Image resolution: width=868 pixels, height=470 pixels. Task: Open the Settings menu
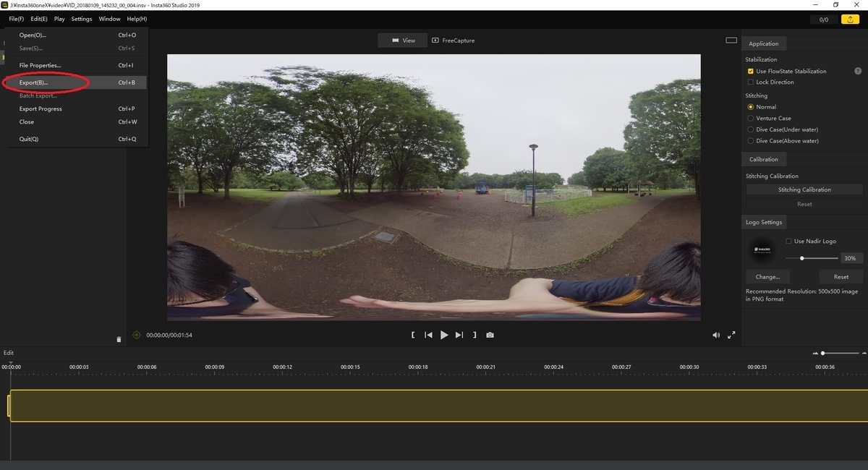[x=82, y=19]
